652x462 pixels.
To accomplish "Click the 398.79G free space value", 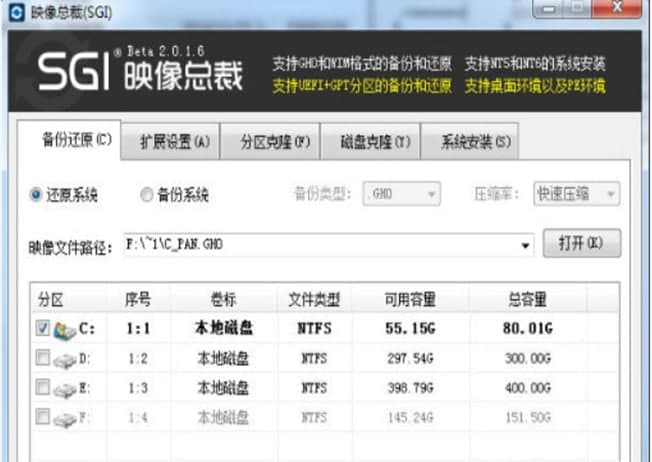I will [x=410, y=388].
